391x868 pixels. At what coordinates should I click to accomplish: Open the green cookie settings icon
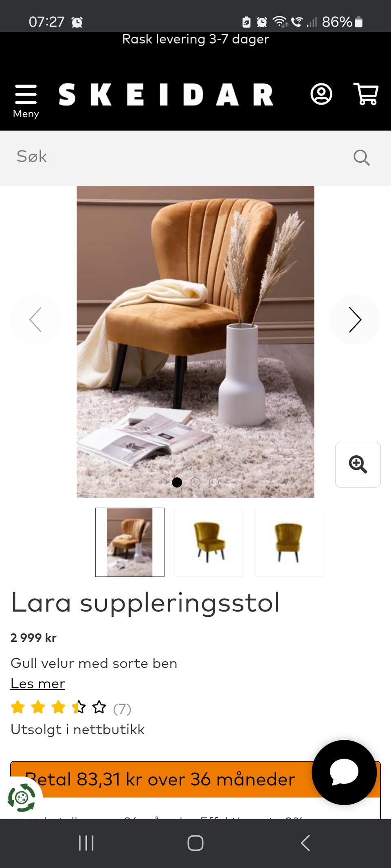[x=21, y=797]
